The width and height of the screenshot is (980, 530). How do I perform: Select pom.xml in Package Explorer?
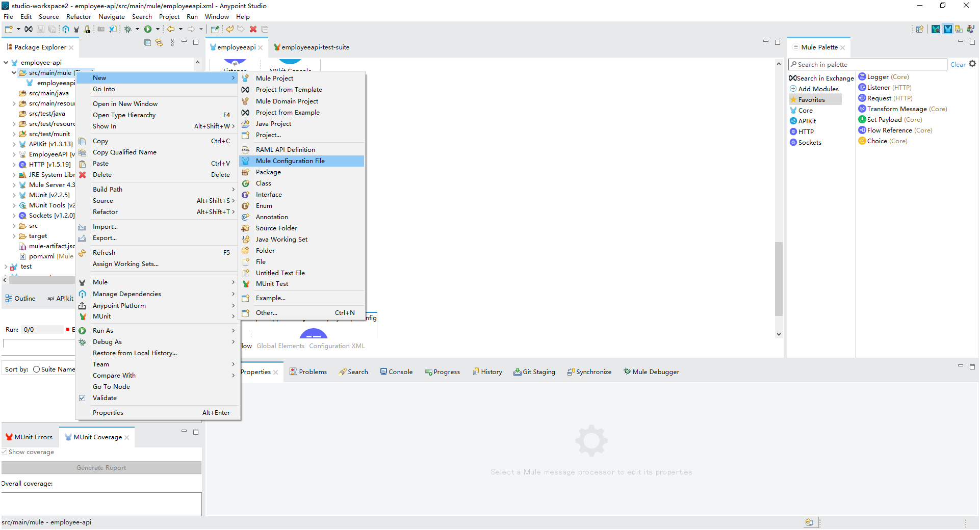tap(42, 256)
